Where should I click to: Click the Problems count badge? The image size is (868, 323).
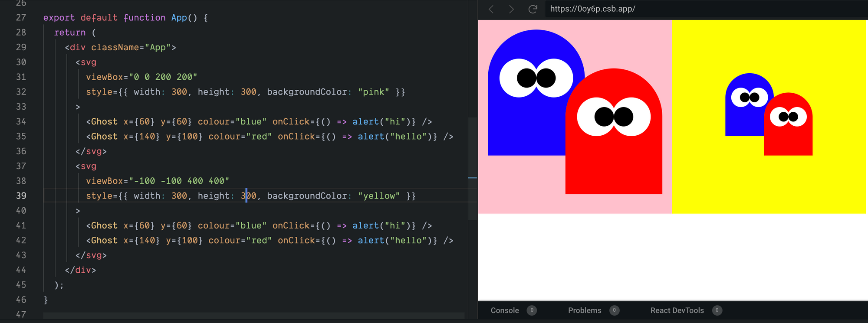click(x=614, y=310)
